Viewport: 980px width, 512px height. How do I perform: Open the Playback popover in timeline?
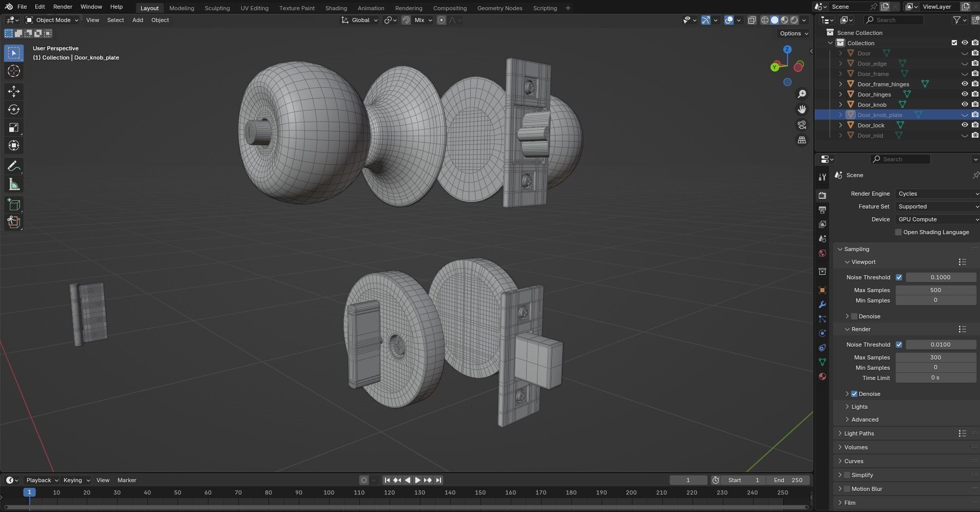tap(42, 480)
